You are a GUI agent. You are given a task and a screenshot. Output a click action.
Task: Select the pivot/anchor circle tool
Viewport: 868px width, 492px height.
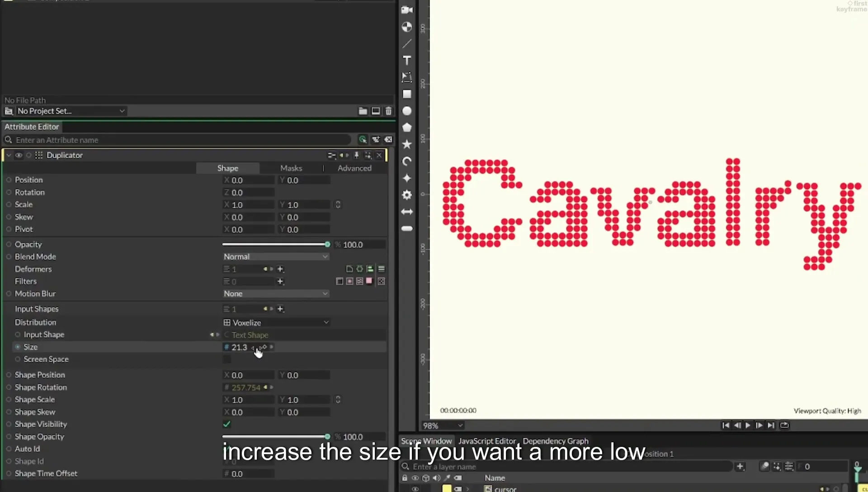407,27
